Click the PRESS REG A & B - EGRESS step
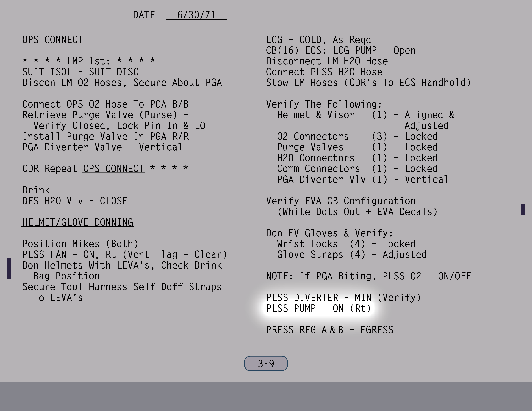 pyautogui.click(x=329, y=330)
